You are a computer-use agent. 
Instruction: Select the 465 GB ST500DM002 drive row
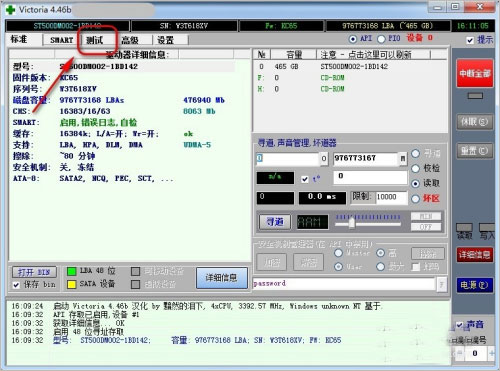350,66
